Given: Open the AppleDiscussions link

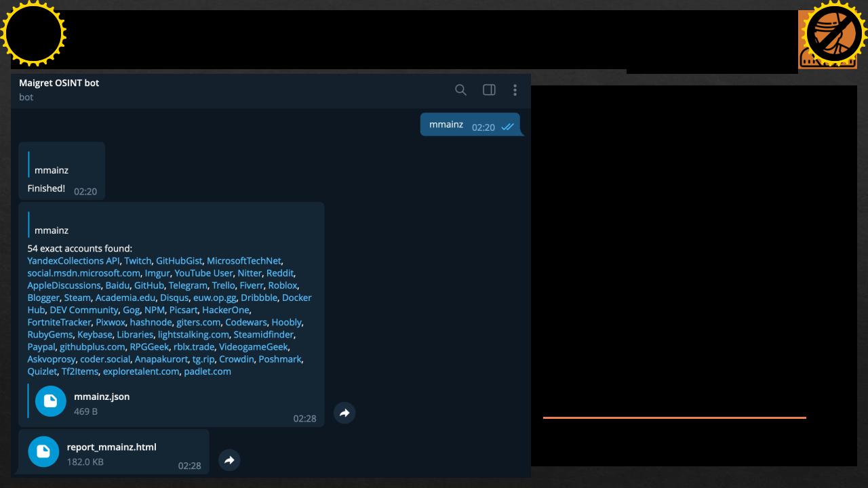Looking at the screenshot, I should pyautogui.click(x=64, y=285).
